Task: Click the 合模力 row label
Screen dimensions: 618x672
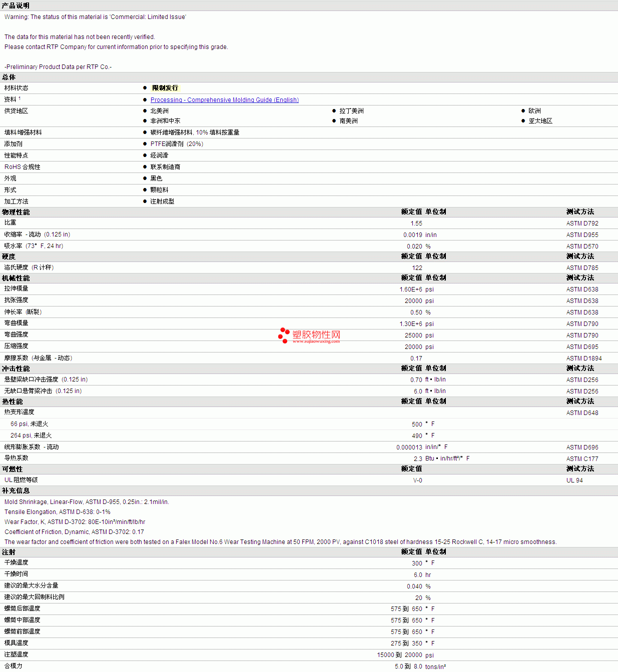Action: point(14,666)
